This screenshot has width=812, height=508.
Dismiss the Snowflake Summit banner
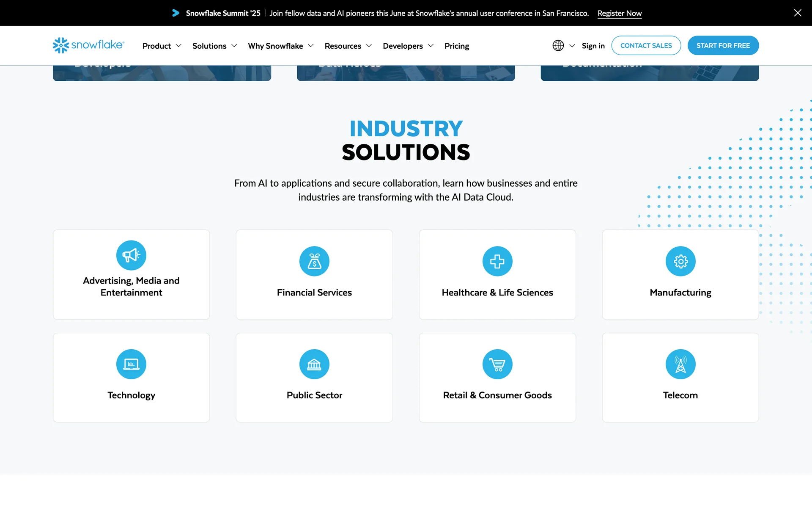[x=797, y=13]
